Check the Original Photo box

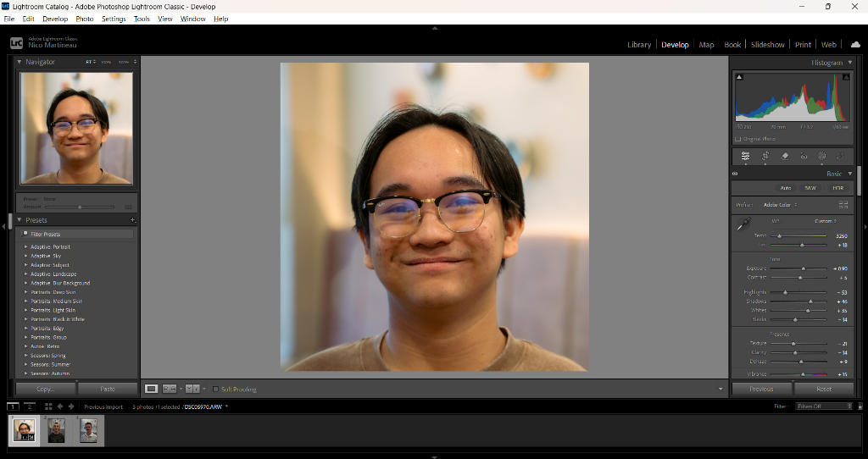[737, 140]
